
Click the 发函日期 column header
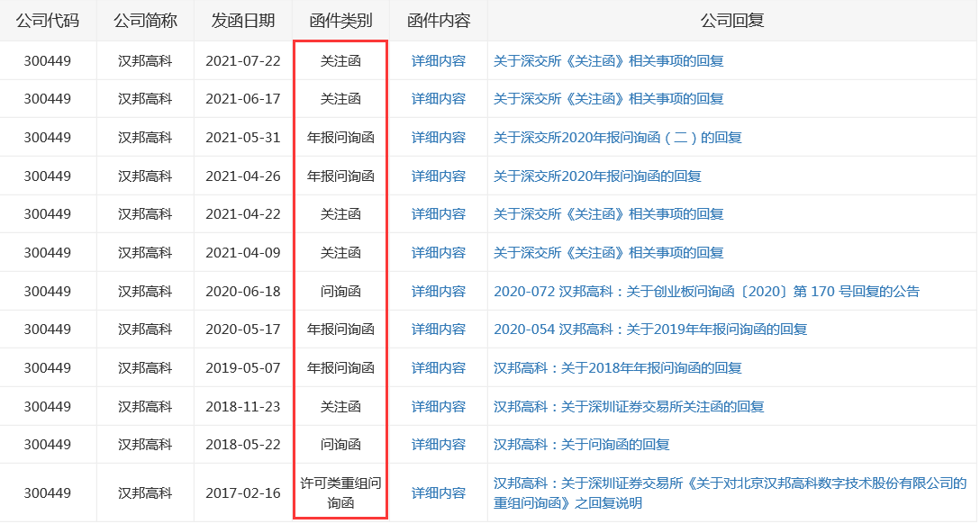(243, 21)
